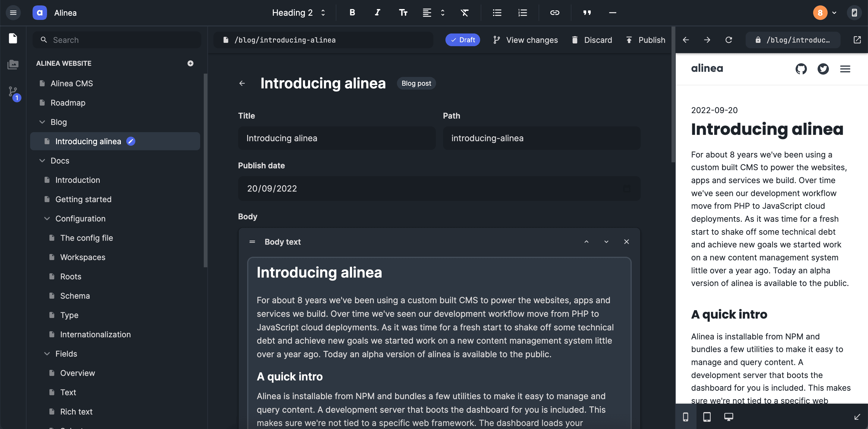The image size is (868, 429).
Task: Remove the Body text block
Action: (626, 242)
